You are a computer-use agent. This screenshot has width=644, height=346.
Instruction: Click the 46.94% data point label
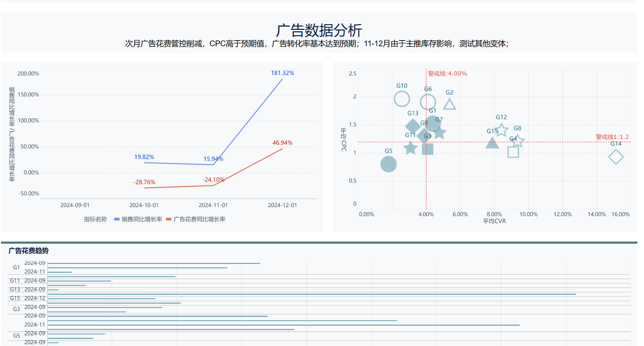click(x=282, y=143)
